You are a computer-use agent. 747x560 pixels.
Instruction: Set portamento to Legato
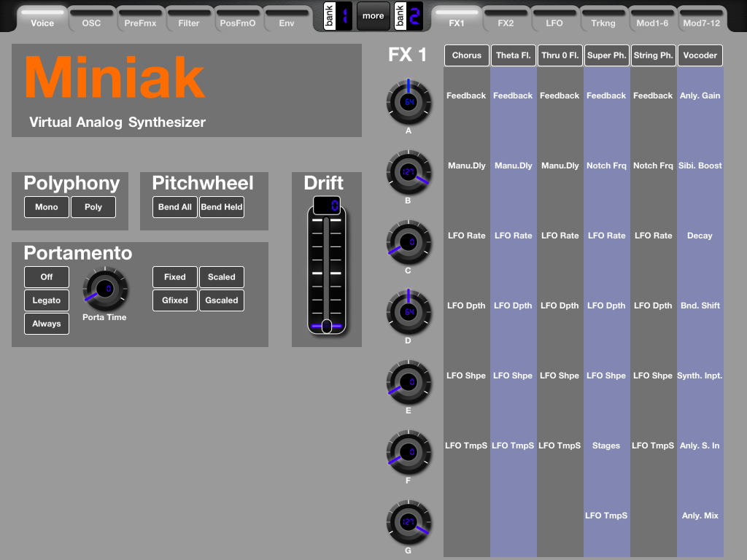point(47,300)
